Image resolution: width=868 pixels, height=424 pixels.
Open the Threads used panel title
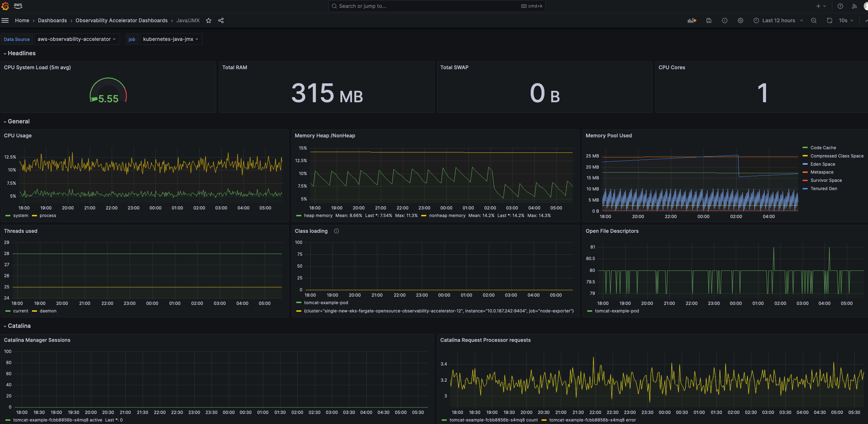[x=20, y=231]
